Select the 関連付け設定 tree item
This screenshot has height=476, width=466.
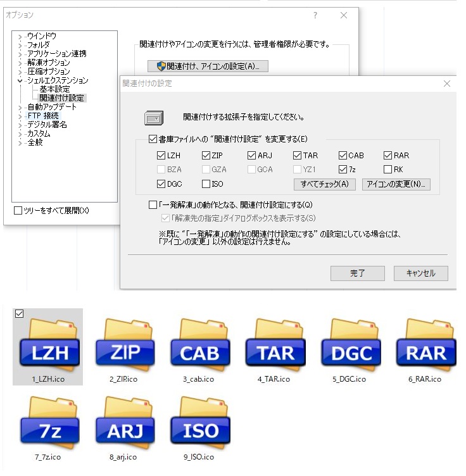coord(61,98)
